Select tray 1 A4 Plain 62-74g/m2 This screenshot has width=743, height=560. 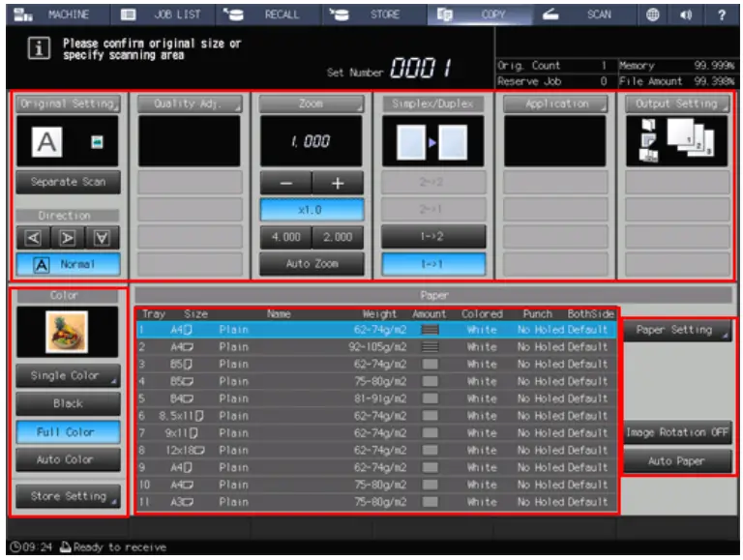click(376, 330)
